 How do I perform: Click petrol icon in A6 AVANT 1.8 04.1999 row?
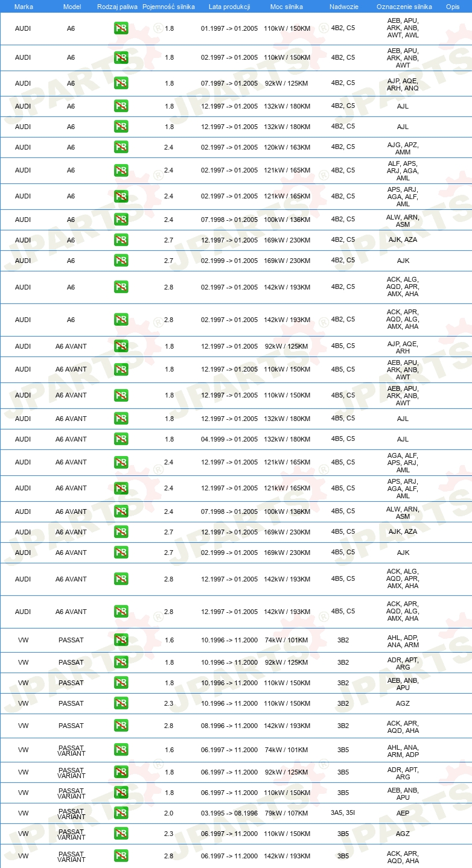coord(121,439)
